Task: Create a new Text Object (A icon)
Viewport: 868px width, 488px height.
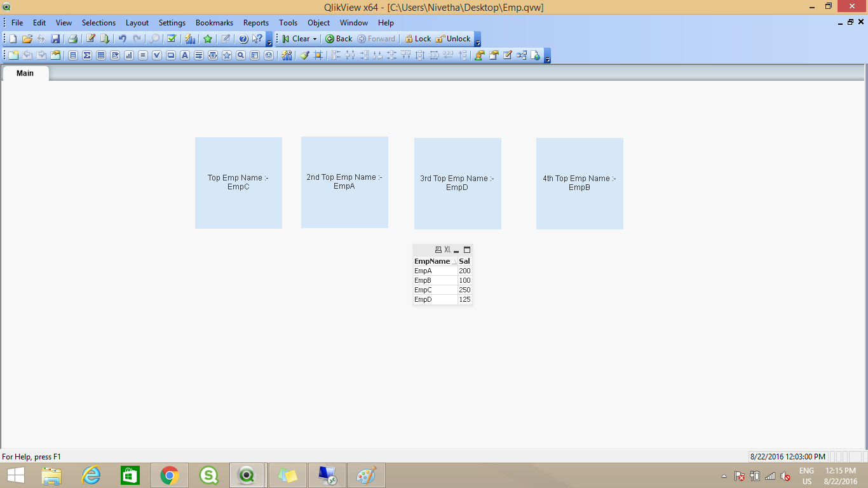Action: pyautogui.click(x=185, y=55)
